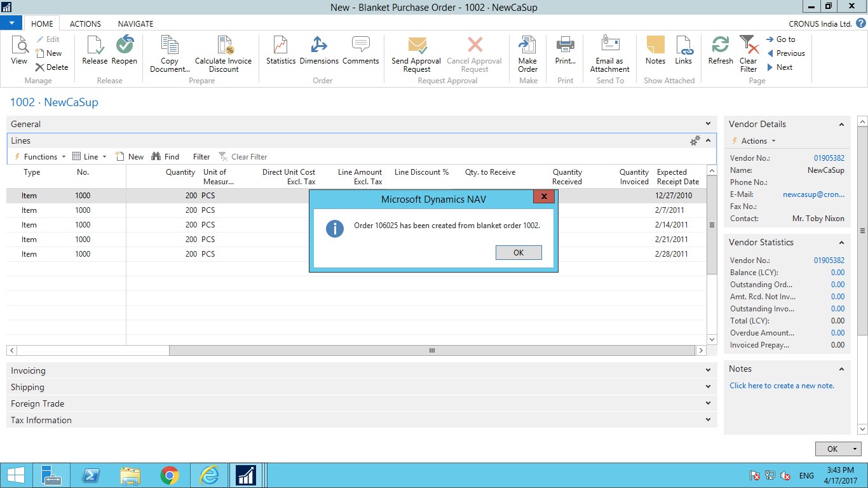
Task: Open PowerShell from the taskbar
Action: tap(92, 475)
